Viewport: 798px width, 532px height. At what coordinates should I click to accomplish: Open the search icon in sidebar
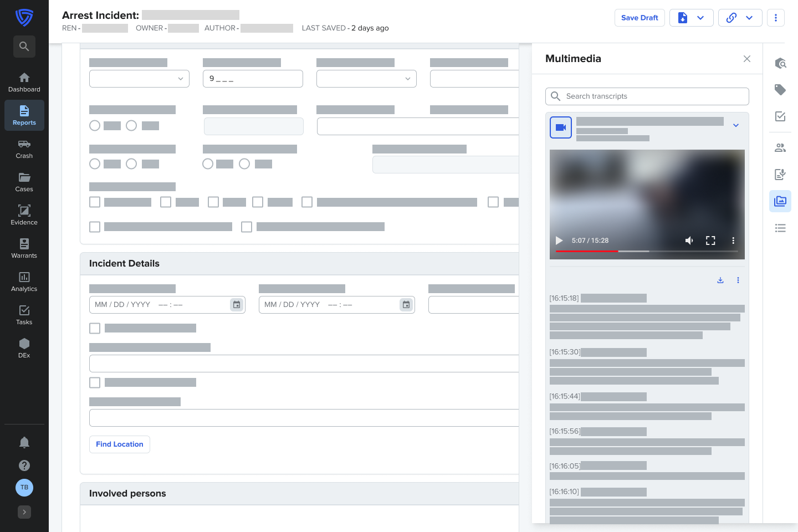[x=24, y=47]
